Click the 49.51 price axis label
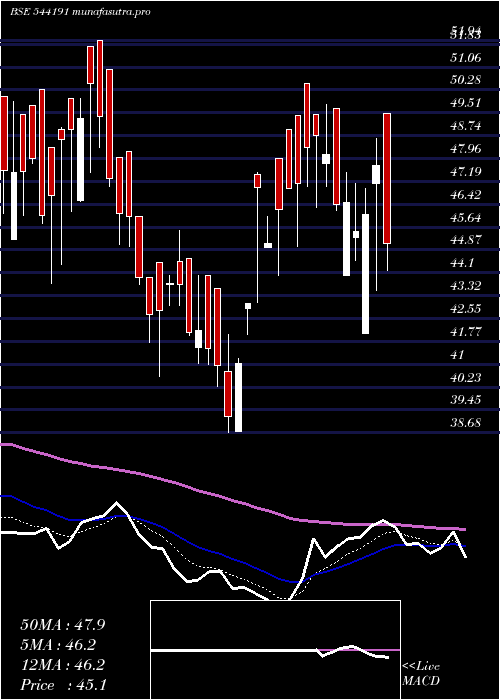Viewport: 500px width, 700px height. 466,103
